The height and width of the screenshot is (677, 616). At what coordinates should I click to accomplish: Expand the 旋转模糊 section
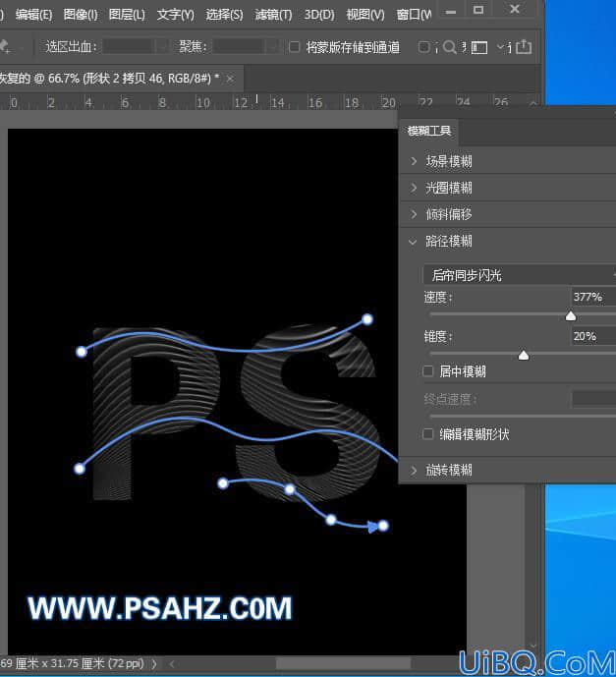click(414, 470)
